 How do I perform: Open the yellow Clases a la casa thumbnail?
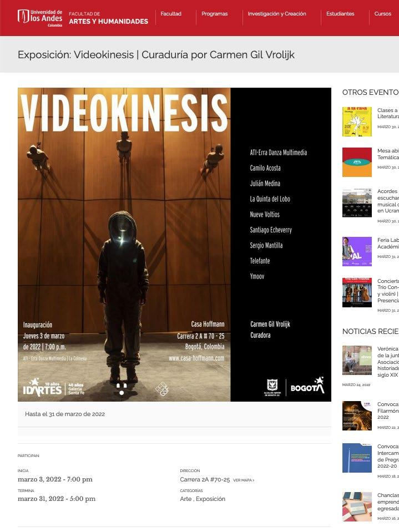(357, 122)
